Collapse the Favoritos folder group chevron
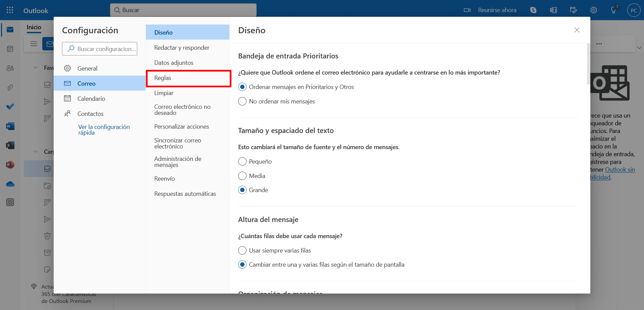This screenshot has width=644, height=310. [x=36, y=68]
